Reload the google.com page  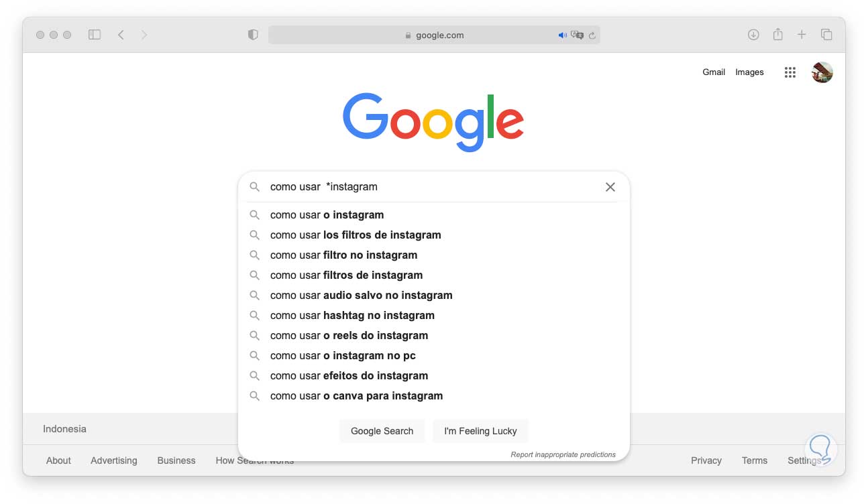592,36
